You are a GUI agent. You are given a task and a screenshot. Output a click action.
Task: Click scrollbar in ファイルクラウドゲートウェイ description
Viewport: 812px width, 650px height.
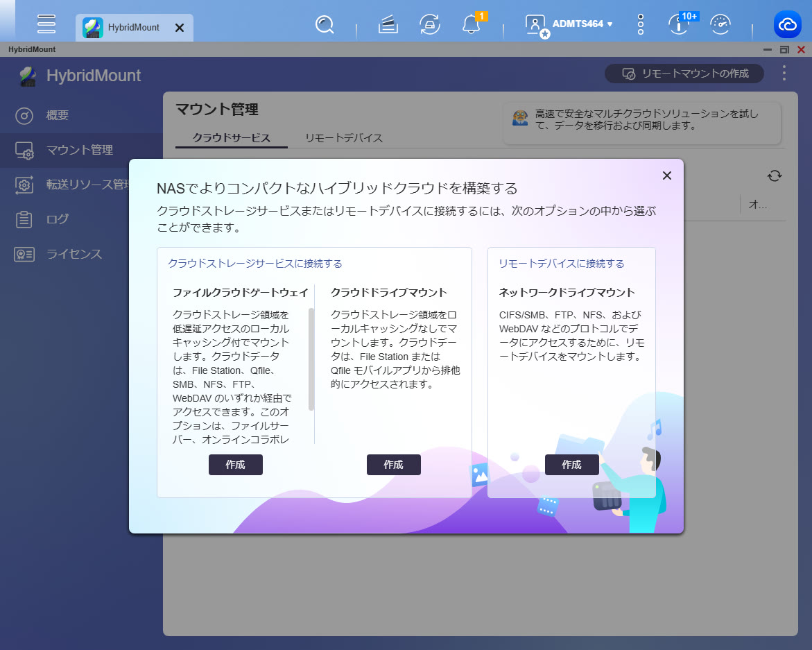[x=311, y=359]
